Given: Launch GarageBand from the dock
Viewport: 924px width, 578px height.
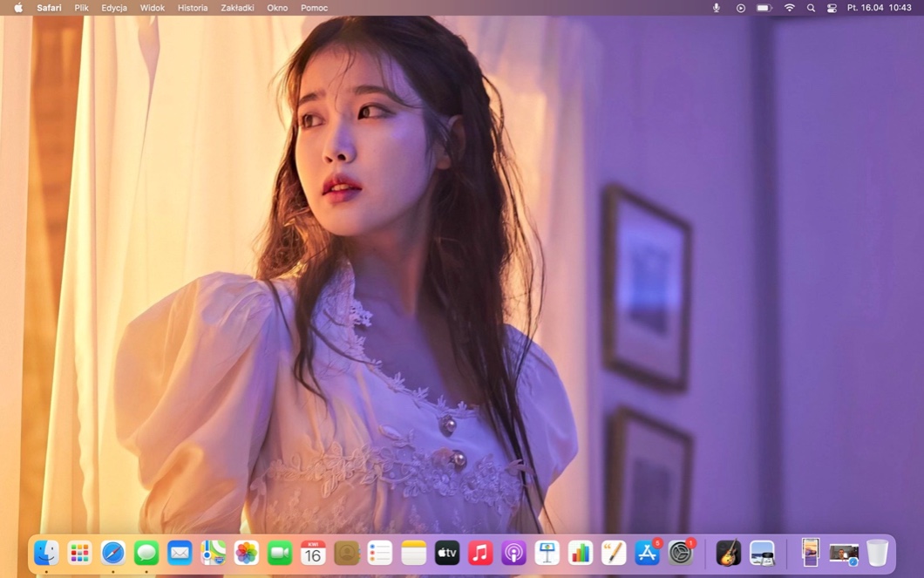Looking at the screenshot, I should [728, 553].
